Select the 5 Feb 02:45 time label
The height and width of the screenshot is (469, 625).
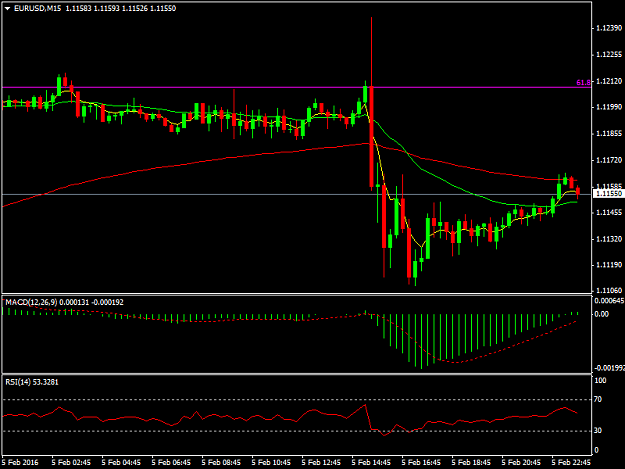point(71,463)
